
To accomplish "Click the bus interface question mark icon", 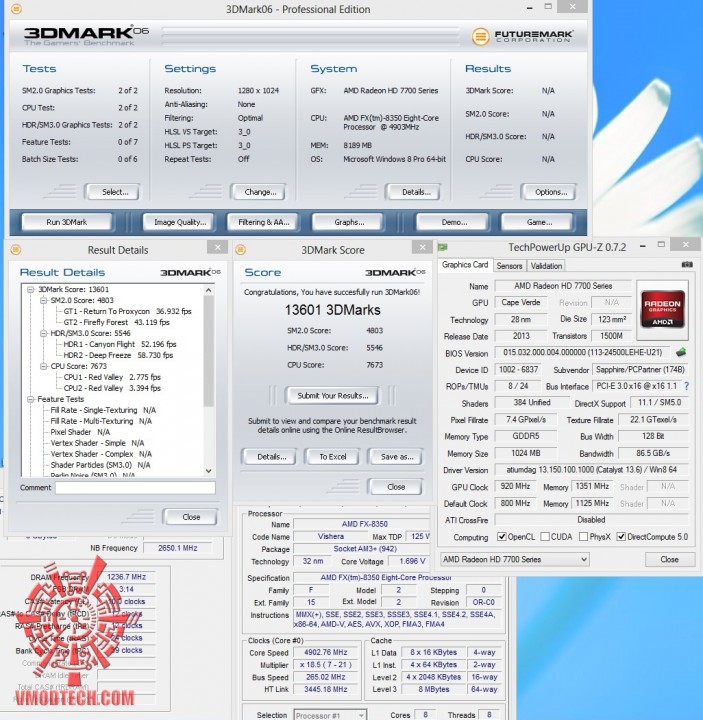I will click(x=686, y=386).
